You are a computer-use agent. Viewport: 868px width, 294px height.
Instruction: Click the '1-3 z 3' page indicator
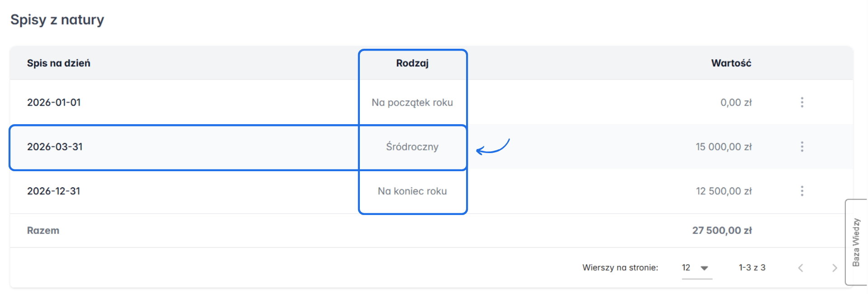752,267
